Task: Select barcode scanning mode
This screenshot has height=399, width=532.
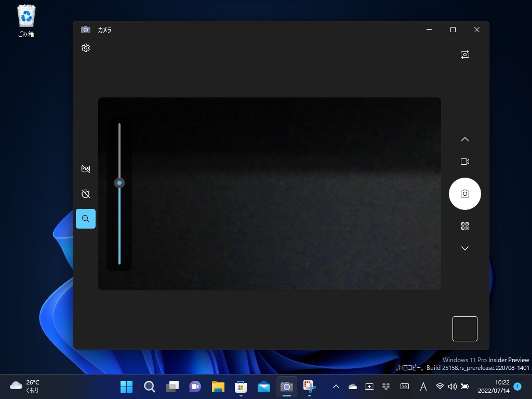Action: click(x=464, y=226)
